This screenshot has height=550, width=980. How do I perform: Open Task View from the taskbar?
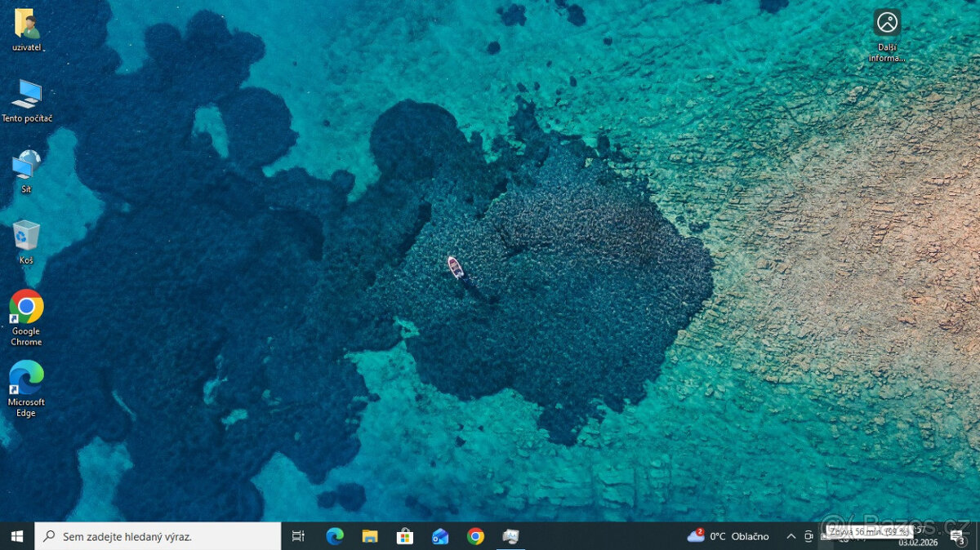[298, 536]
